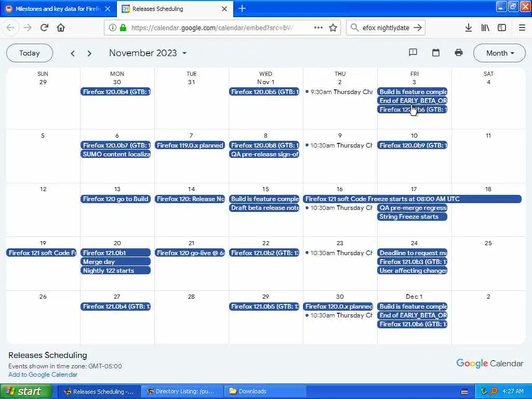This screenshot has height=399, width=532.
Task: Open the Month view dropdown
Action: 499,53
